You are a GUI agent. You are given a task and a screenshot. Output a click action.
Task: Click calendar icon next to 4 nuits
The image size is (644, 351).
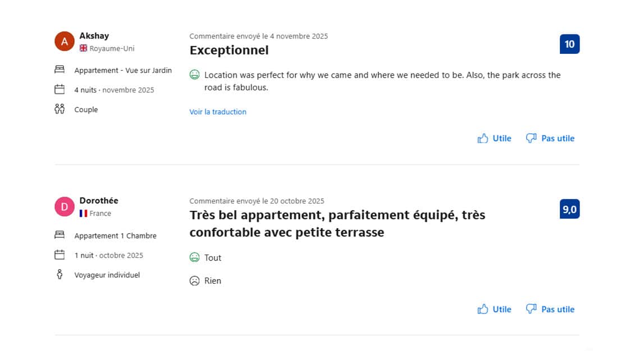point(60,90)
